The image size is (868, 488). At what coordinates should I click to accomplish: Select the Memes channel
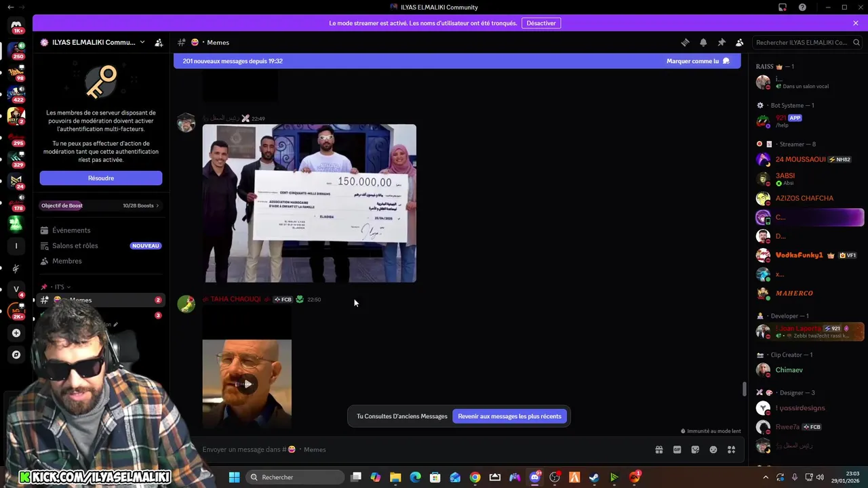(x=100, y=300)
